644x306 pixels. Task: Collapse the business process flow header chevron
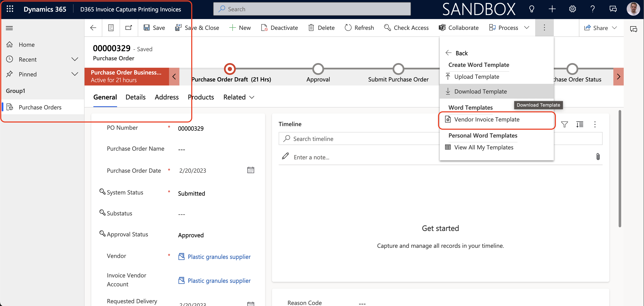point(174,76)
